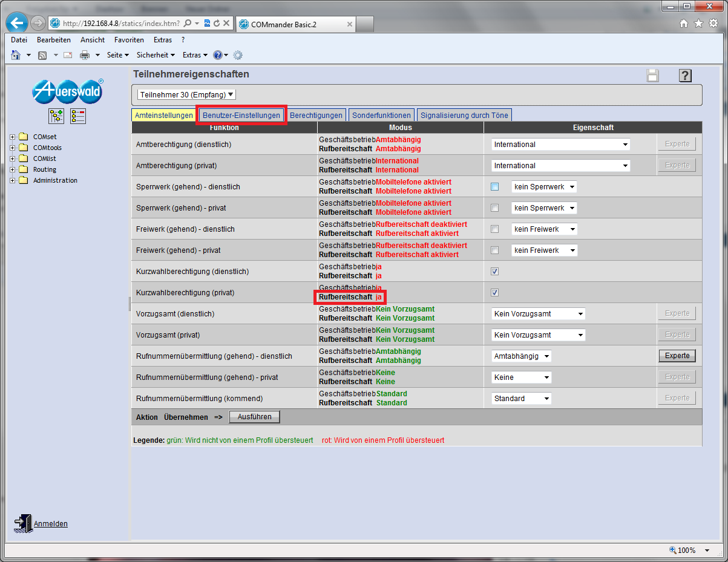
Task: Click the printer icon in the toolbar
Action: coord(84,55)
